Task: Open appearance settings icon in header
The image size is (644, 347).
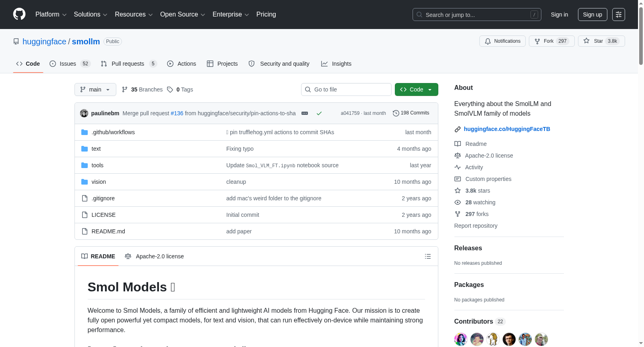Action: coord(619,15)
